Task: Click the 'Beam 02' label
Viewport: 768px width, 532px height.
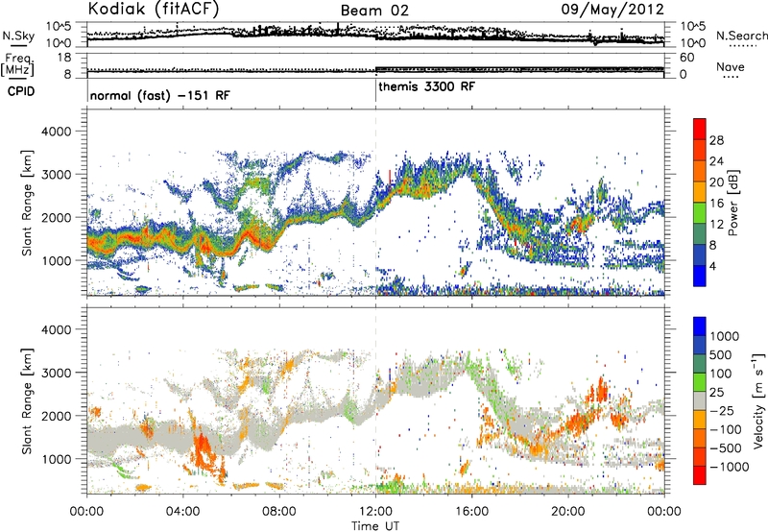Action: (x=374, y=11)
